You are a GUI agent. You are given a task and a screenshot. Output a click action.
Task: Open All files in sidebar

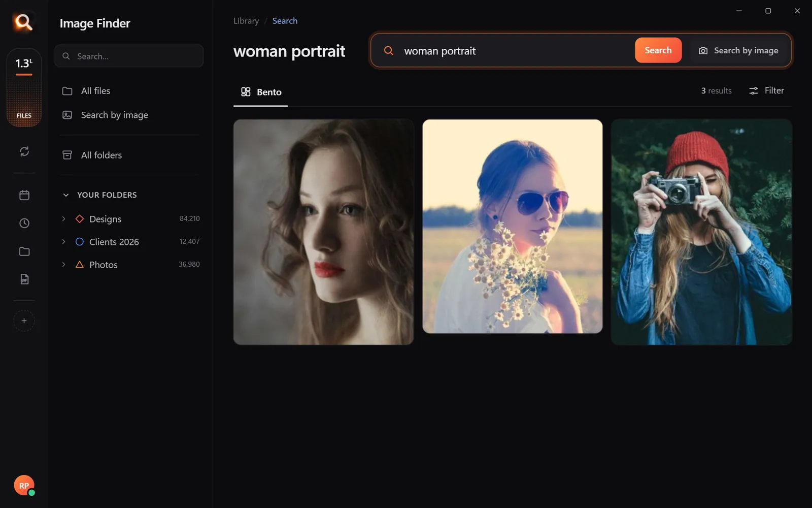129,91
